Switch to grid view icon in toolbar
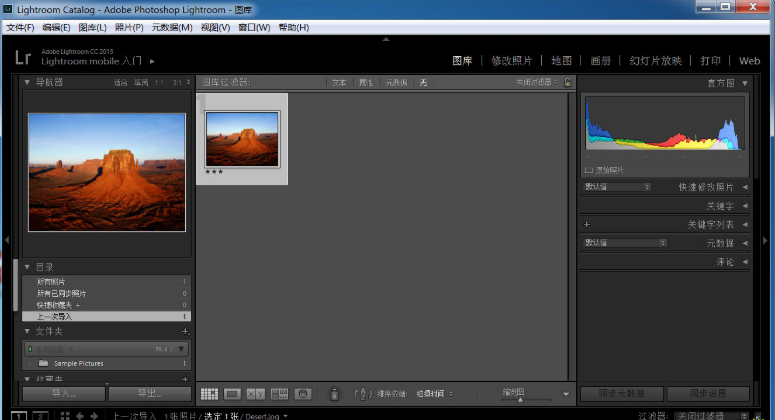775x420 pixels. click(x=209, y=394)
